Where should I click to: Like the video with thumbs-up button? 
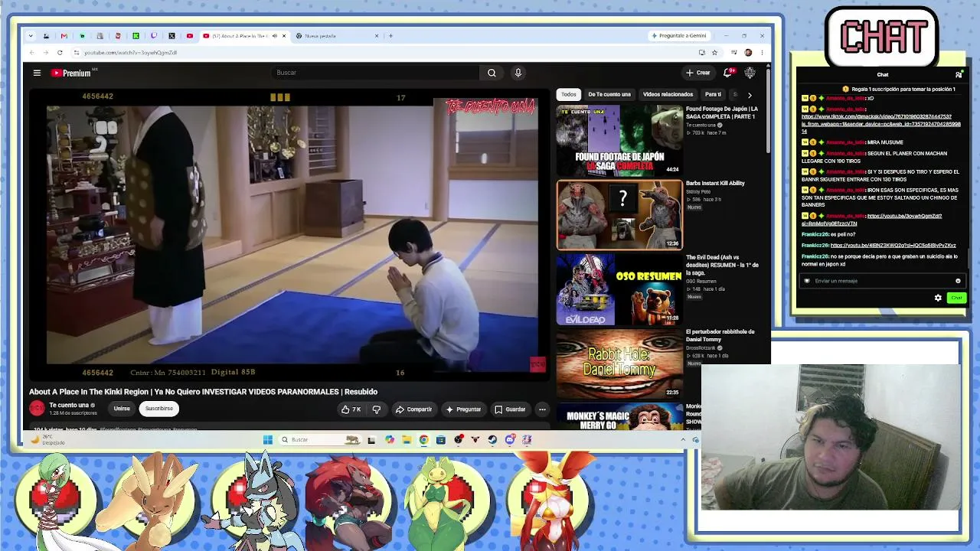(351, 409)
